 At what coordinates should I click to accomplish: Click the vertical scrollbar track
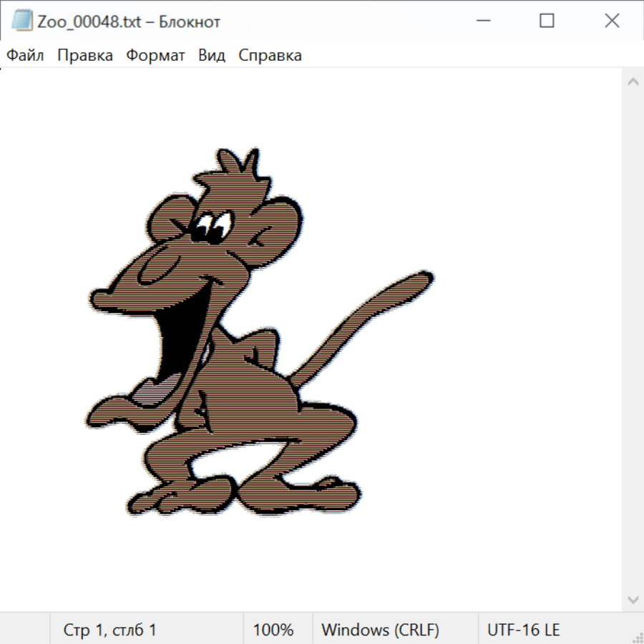click(633, 340)
